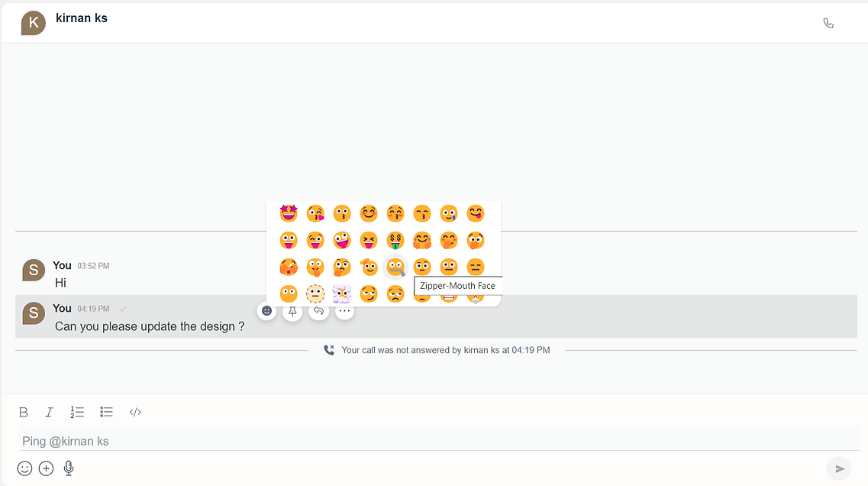
Task: Pick the thinking face emoji
Action: (x=342, y=267)
